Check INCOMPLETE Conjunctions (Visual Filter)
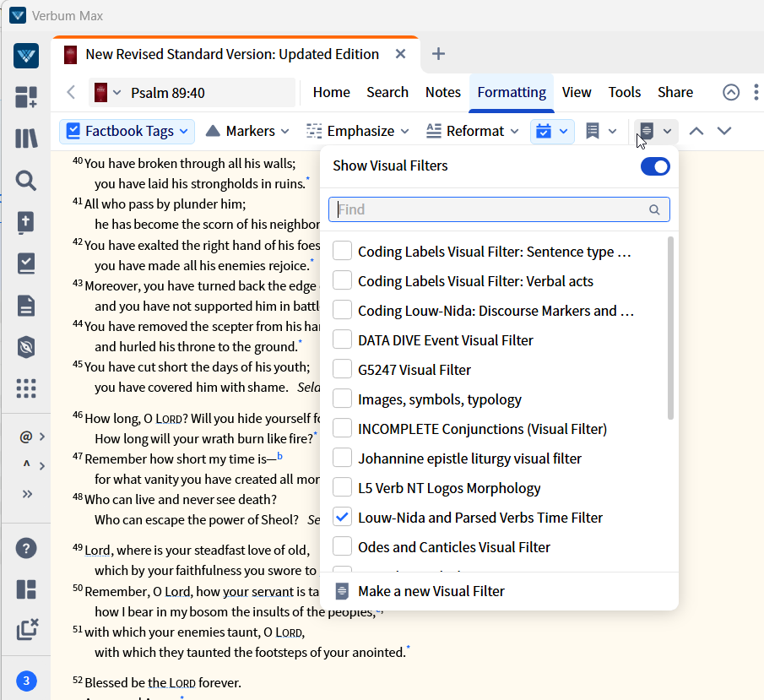Image resolution: width=764 pixels, height=700 pixels. point(342,428)
